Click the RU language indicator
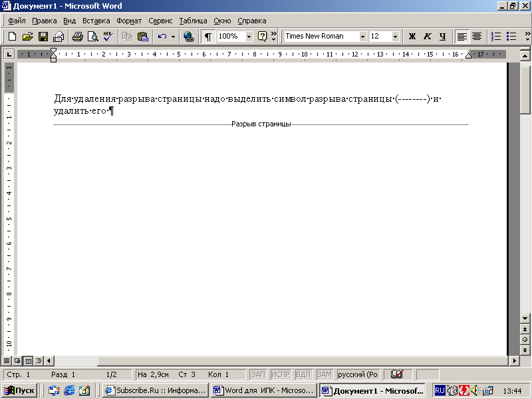This screenshot has height=399, width=532. 440,390
